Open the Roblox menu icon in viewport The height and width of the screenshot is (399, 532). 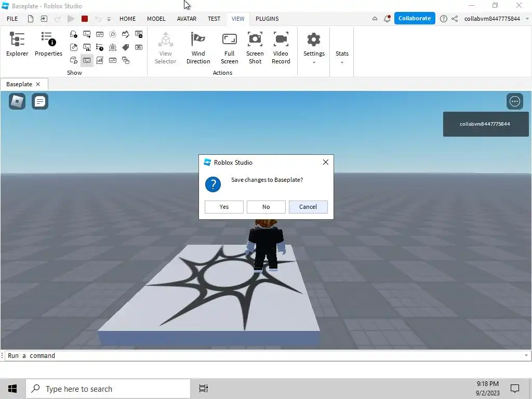(x=17, y=101)
